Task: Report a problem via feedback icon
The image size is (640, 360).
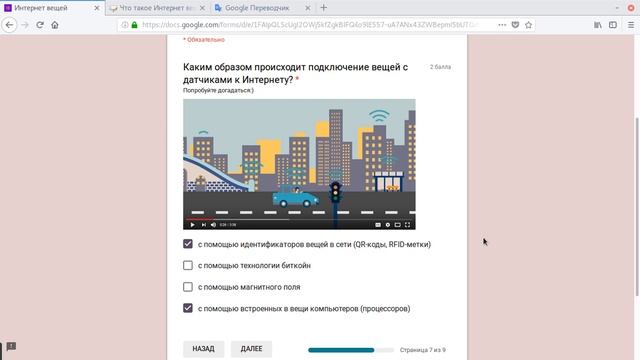Action: coord(11,347)
